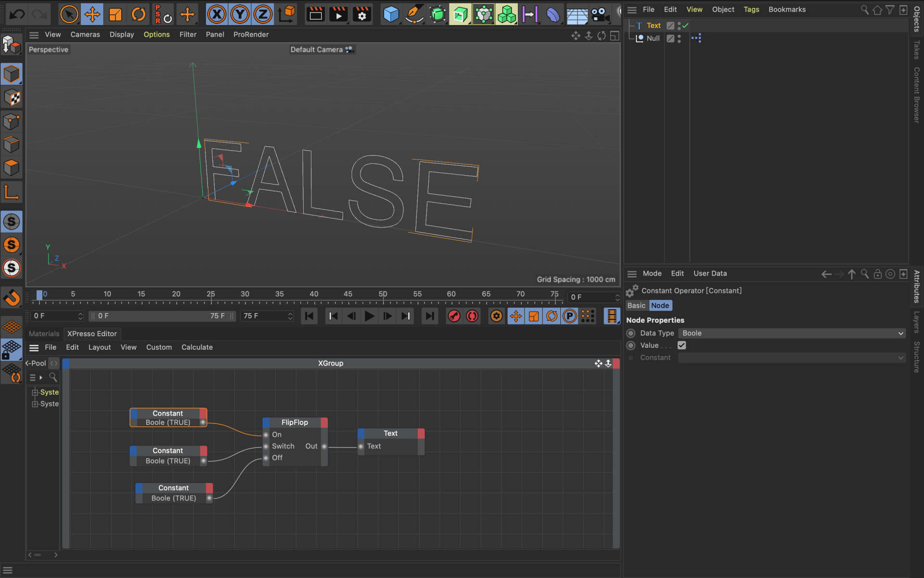Open Bookmarks menu in Object Manager
The width and height of the screenshot is (924, 578).
tap(787, 9)
